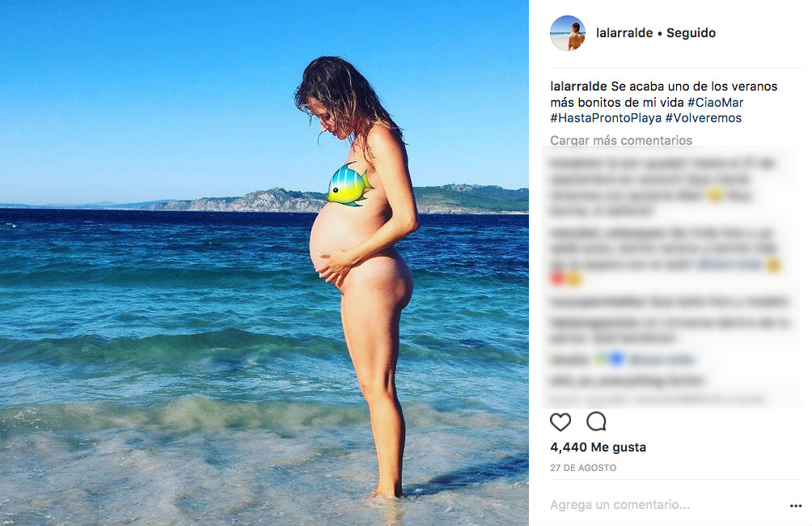Toggle the Seguido following button
Image resolution: width=812 pixels, height=526 pixels.
[x=691, y=32]
